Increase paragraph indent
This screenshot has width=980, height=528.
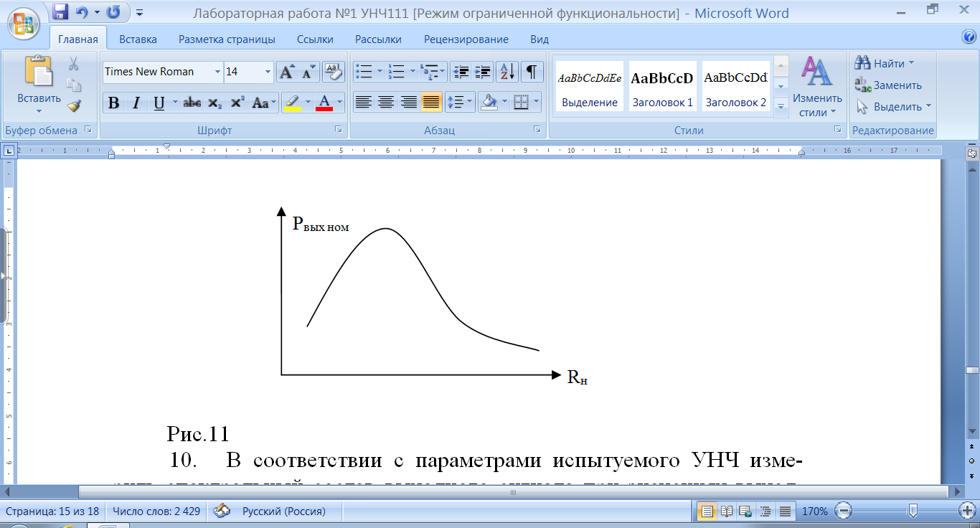click(x=484, y=72)
